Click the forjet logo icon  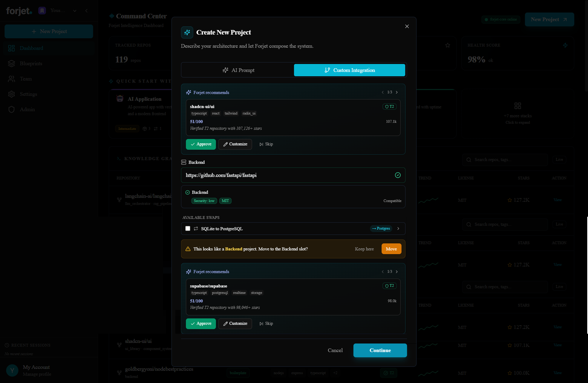coord(18,10)
